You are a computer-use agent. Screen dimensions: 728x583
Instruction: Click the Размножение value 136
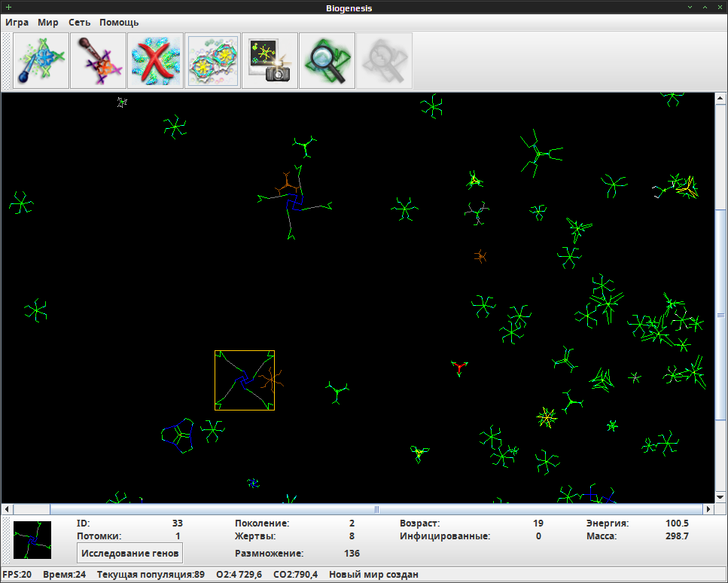coord(352,554)
